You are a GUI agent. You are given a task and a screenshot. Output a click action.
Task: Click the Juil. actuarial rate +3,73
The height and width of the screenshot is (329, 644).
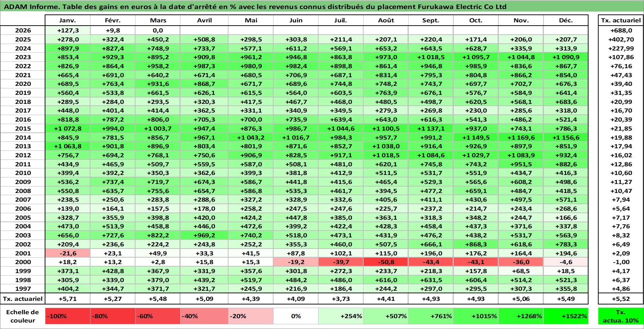click(x=341, y=299)
